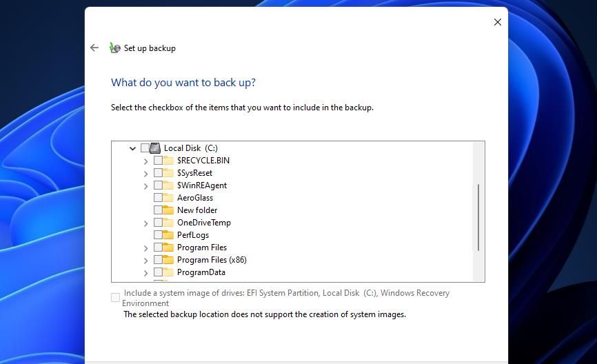Select the PerfLogs label
The width and height of the screenshot is (597, 364).
(193, 235)
